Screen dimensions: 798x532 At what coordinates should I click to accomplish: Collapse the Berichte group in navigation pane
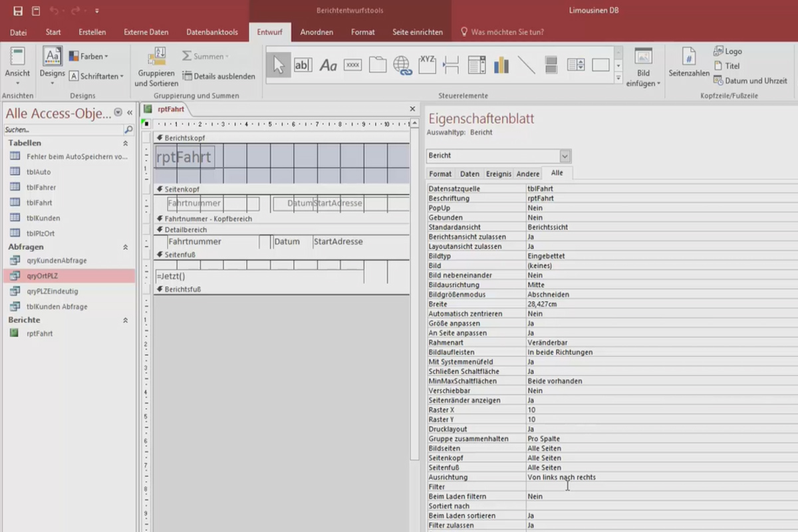(x=126, y=320)
